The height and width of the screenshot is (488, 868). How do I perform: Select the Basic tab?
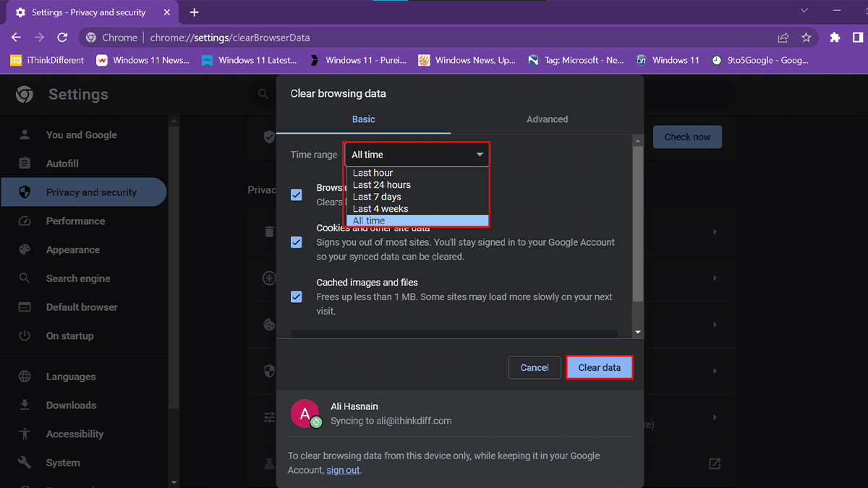pyautogui.click(x=363, y=119)
